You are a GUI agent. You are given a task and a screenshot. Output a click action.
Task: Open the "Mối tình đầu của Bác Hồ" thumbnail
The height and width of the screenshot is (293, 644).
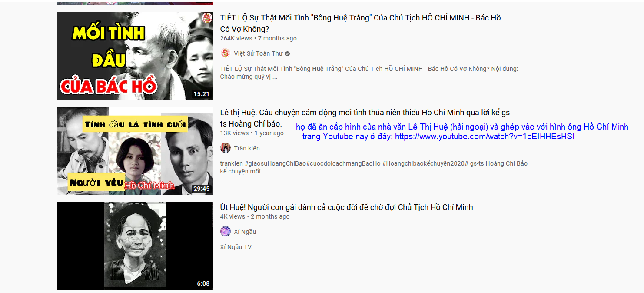click(x=135, y=56)
